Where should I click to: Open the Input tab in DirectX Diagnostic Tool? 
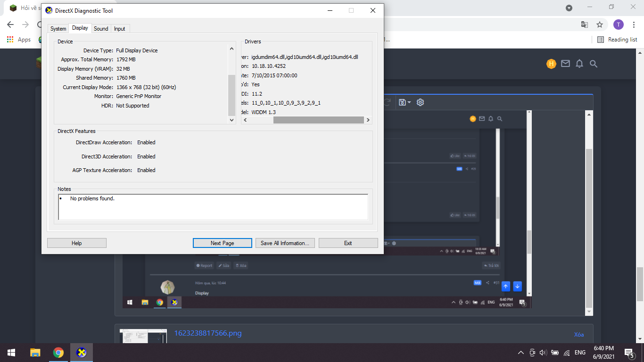pos(120,29)
